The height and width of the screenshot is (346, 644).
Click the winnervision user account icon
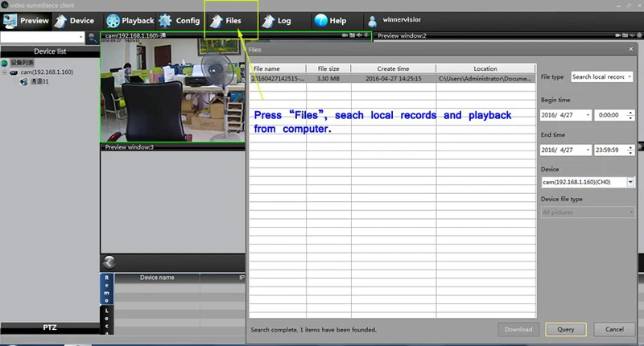(372, 21)
